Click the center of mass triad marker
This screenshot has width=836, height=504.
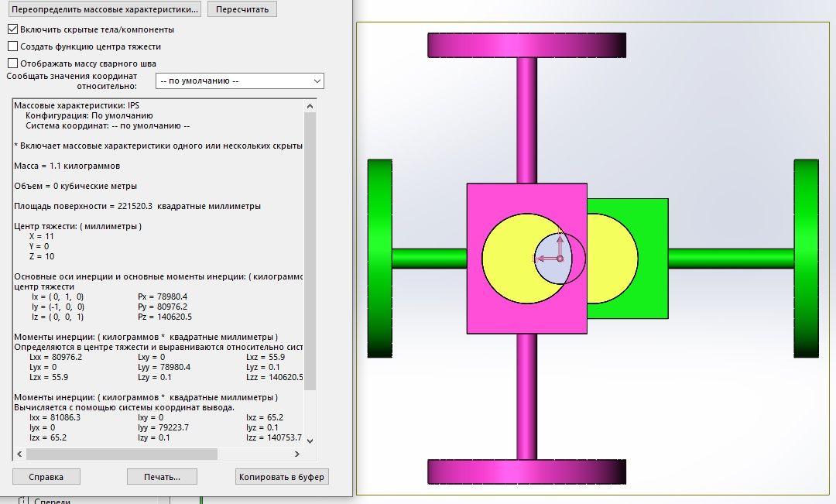560,258
